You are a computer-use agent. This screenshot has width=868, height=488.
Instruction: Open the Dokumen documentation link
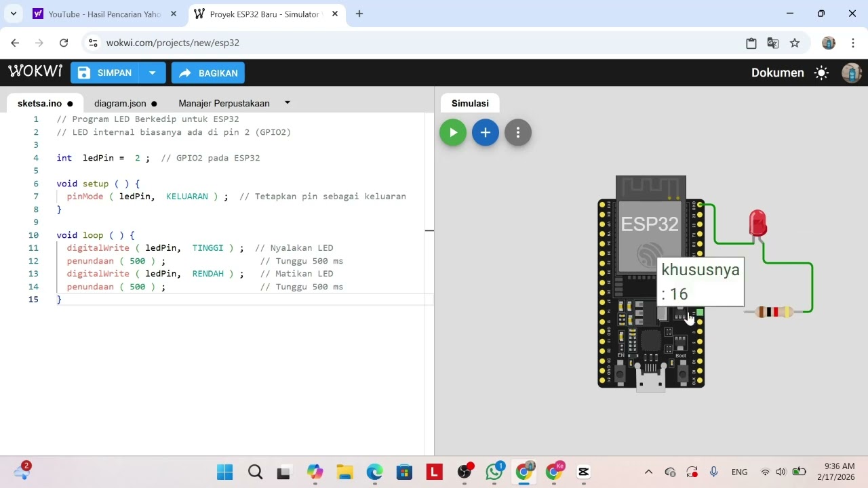point(777,73)
